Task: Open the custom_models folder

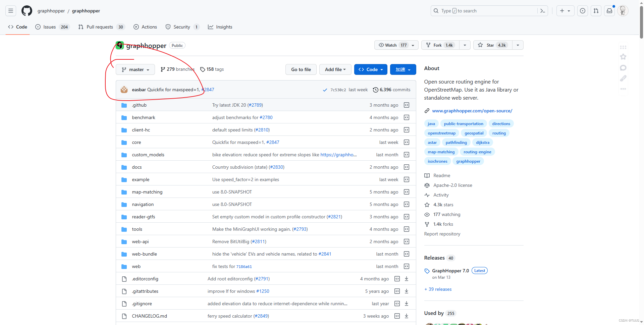Action: click(148, 155)
